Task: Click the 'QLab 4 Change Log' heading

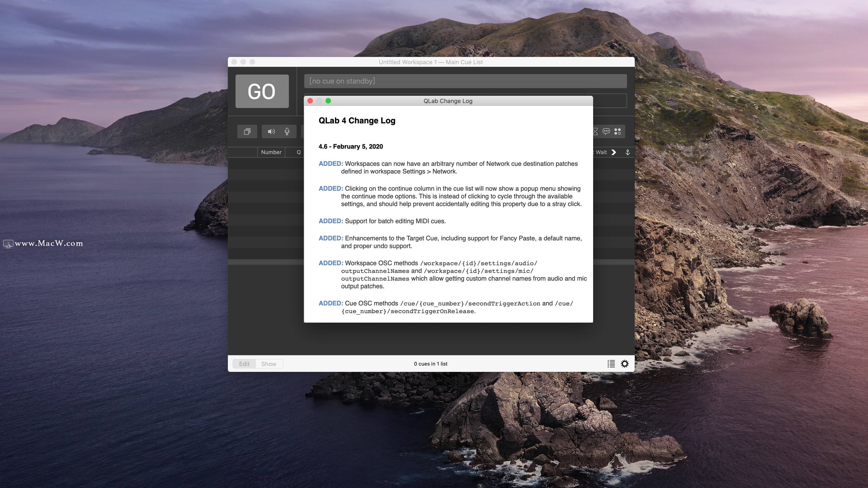Action: point(357,121)
